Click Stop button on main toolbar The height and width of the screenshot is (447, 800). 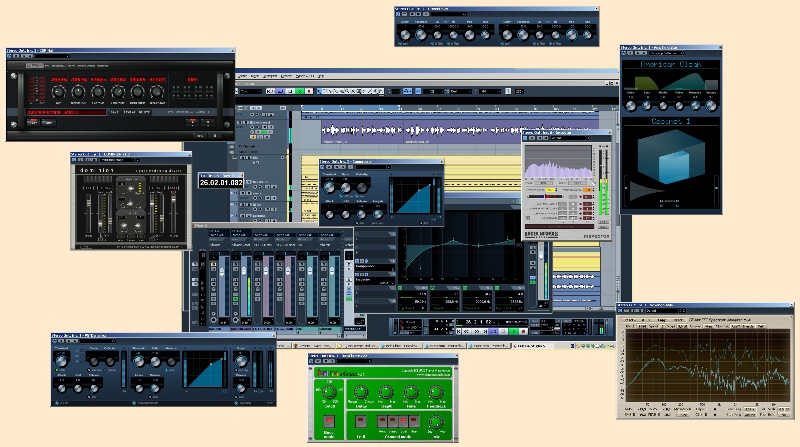(290, 91)
